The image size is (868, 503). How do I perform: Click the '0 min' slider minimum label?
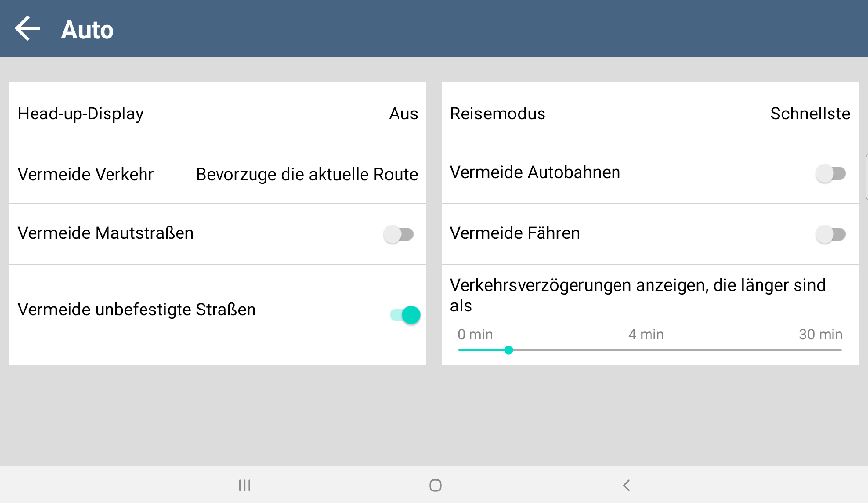[475, 334]
